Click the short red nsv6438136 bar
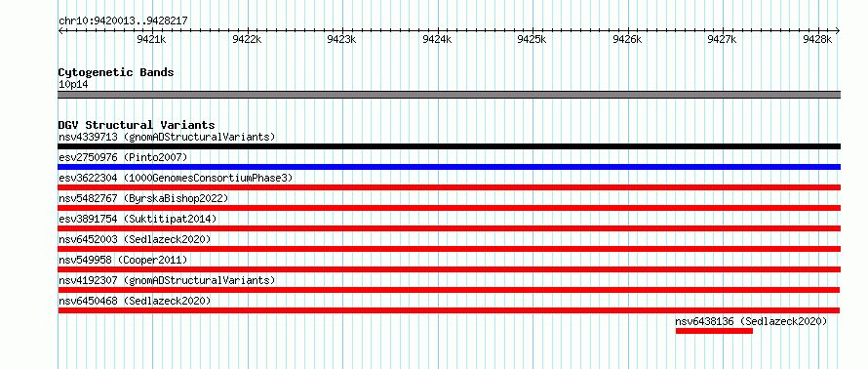Viewport: 868px width, 369px height. pos(714,331)
